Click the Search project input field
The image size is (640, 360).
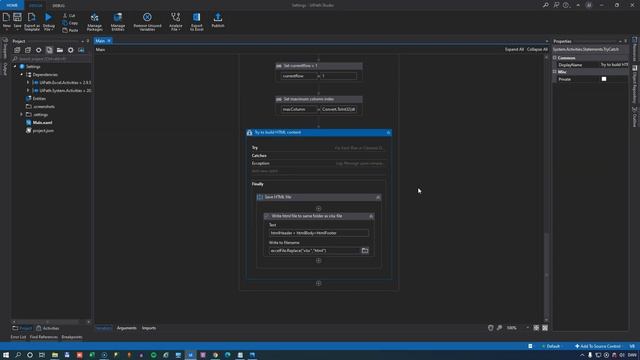(x=51, y=59)
